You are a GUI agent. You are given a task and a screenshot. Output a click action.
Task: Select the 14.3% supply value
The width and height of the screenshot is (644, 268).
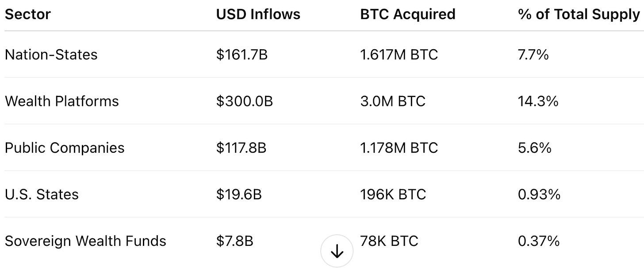point(538,101)
